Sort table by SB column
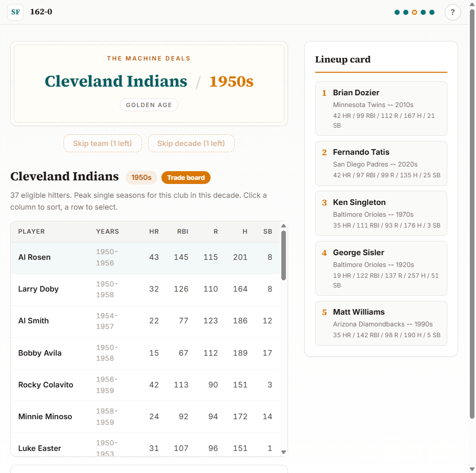 pyautogui.click(x=267, y=231)
